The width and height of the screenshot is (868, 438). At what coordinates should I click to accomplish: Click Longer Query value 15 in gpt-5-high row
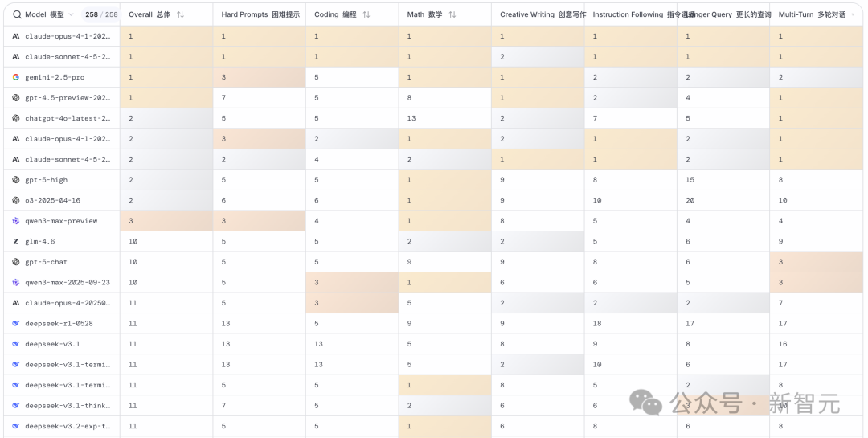[690, 180]
